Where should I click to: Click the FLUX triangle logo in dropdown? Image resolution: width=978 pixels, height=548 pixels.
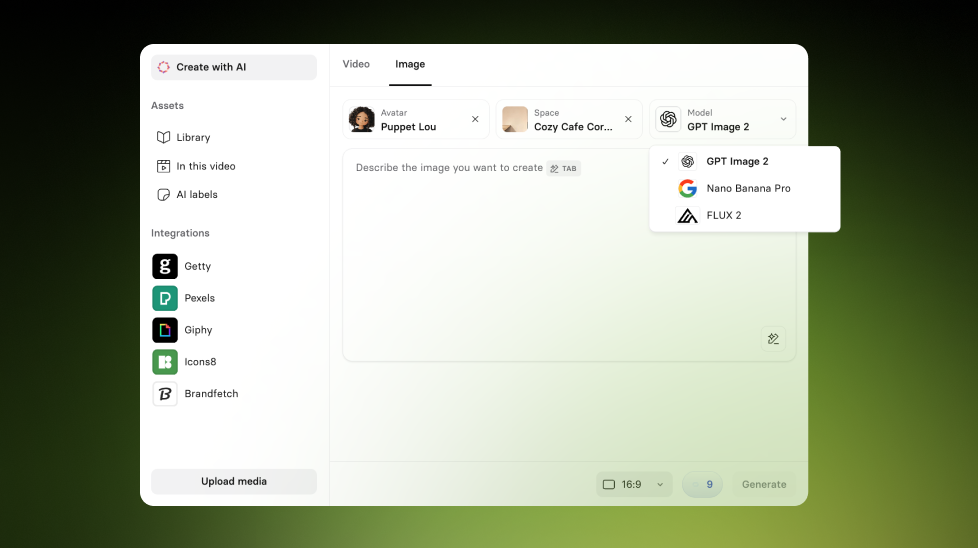[x=687, y=216]
